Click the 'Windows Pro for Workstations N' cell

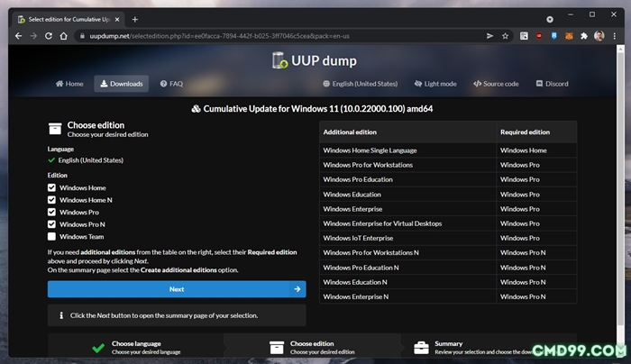407,252
